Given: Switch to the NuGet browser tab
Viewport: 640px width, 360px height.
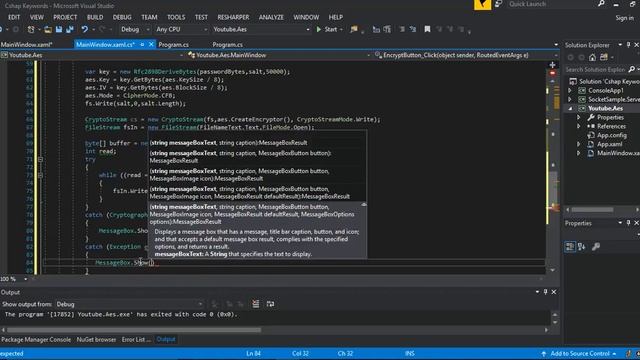Looking at the screenshot, I should tap(96, 340).
